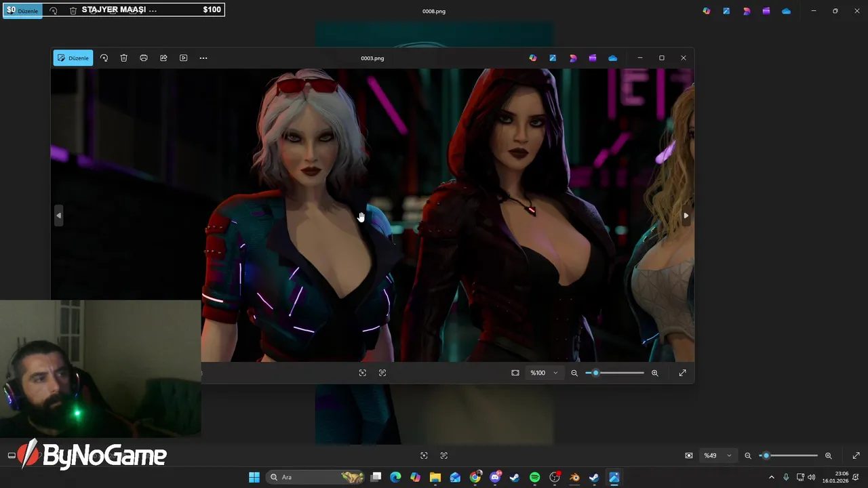The height and width of the screenshot is (488, 868).
Task: Toggle fit-to-window in the 0003.png window
Action: coord(515,373)
